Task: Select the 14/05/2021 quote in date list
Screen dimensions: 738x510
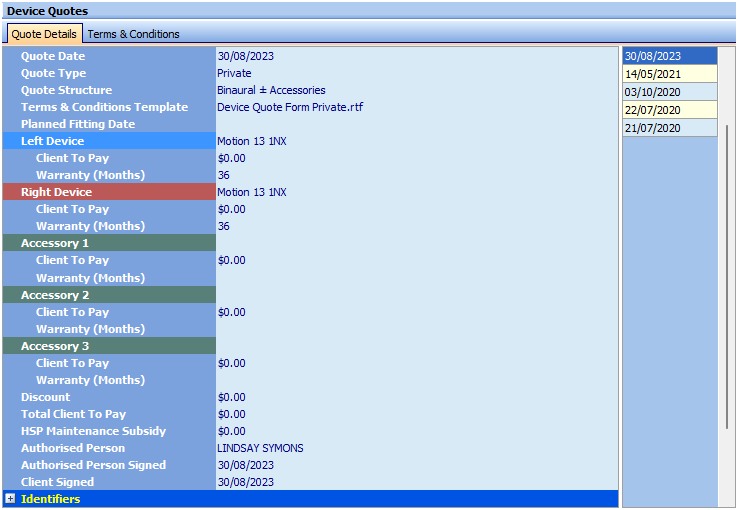Action: pos(670,74)
